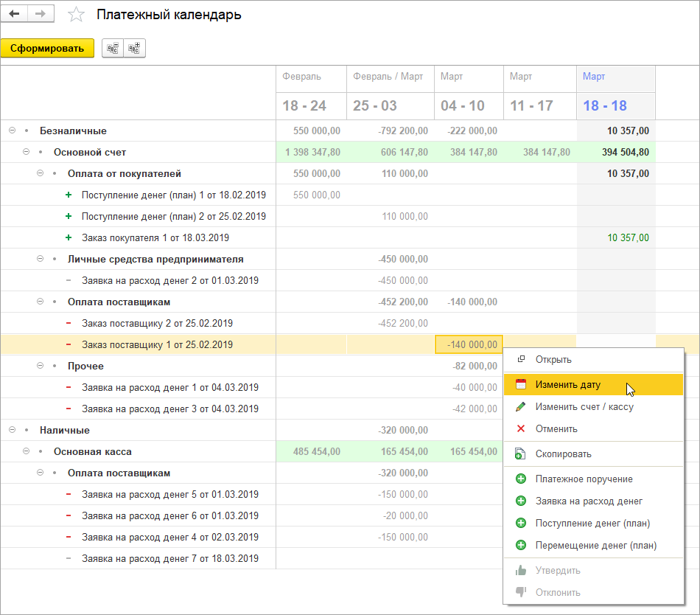
Task: Collapse the Наличные group
Action: [12, 430]
